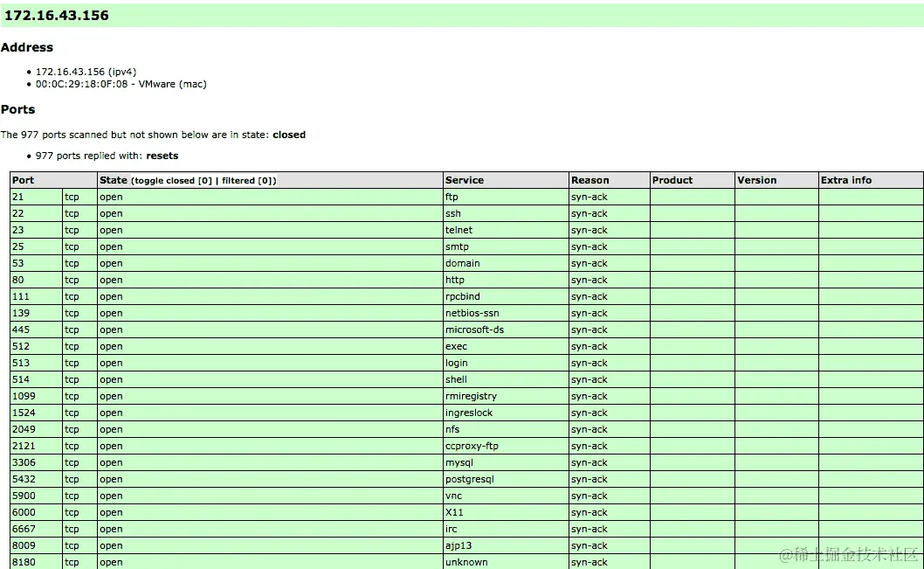Select the tcp protocol cell in port 6000 row
The image size is (924, 569).
coord(79,512)
